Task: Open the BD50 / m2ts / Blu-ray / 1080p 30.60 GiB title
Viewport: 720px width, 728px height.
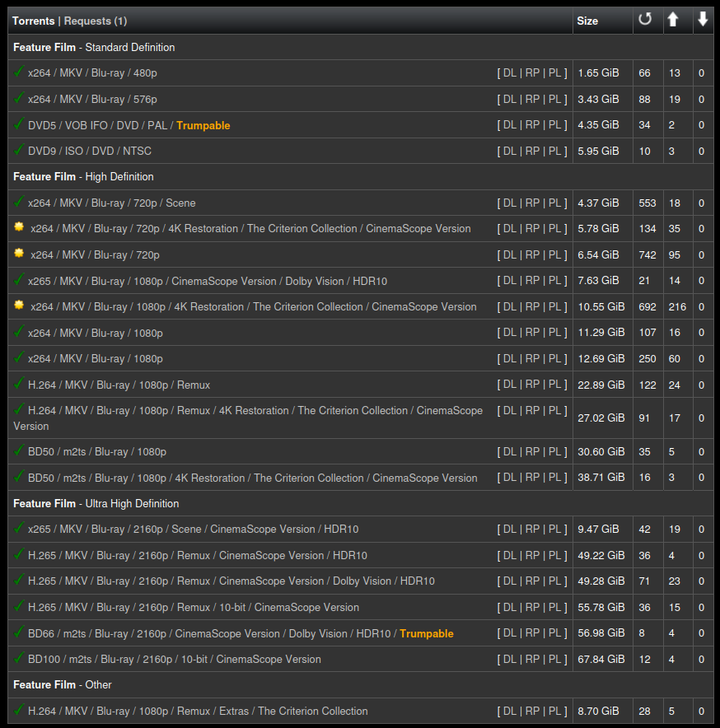Action: click(x=97, y=452)
